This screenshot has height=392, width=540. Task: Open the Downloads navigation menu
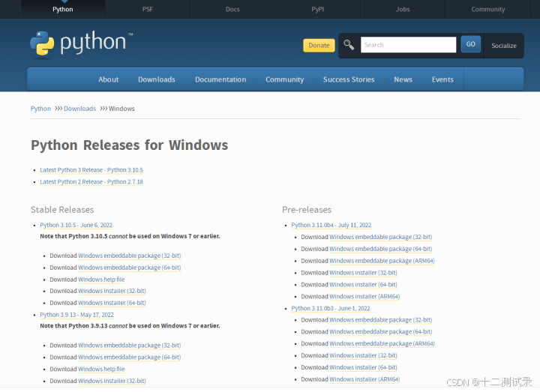pyautogui.click(x=156, y=79)
